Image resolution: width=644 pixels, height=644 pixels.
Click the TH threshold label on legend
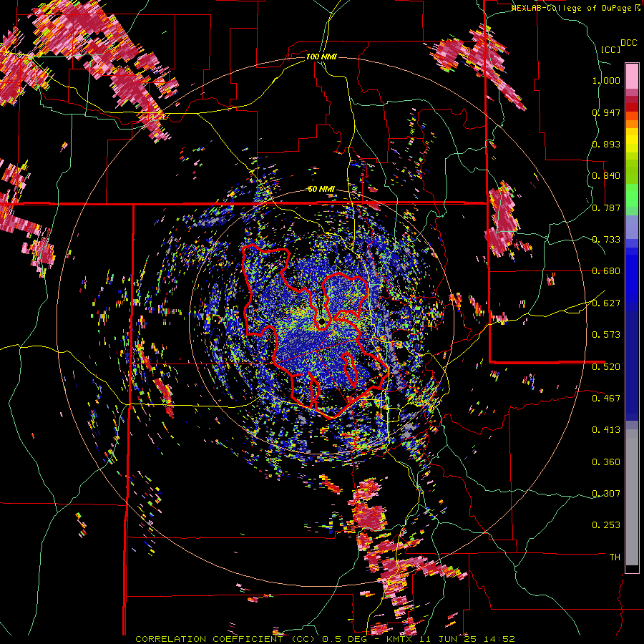615,557
